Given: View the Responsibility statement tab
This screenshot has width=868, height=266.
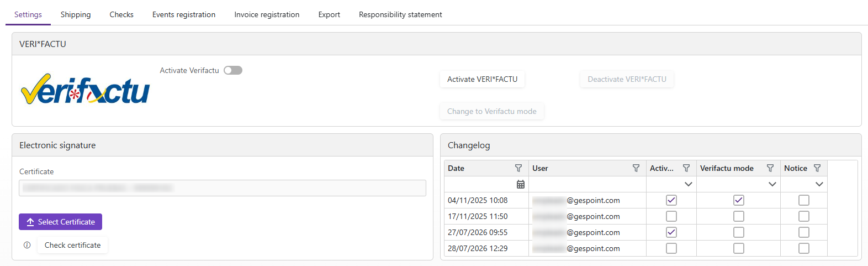Looking at the screenshot, I should (400, 14).
